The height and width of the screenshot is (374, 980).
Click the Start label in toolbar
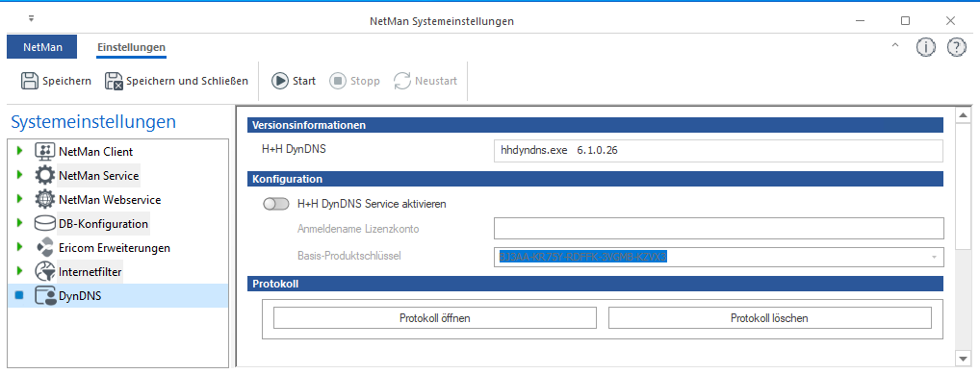pyautogui.click(x=304, y=81)
